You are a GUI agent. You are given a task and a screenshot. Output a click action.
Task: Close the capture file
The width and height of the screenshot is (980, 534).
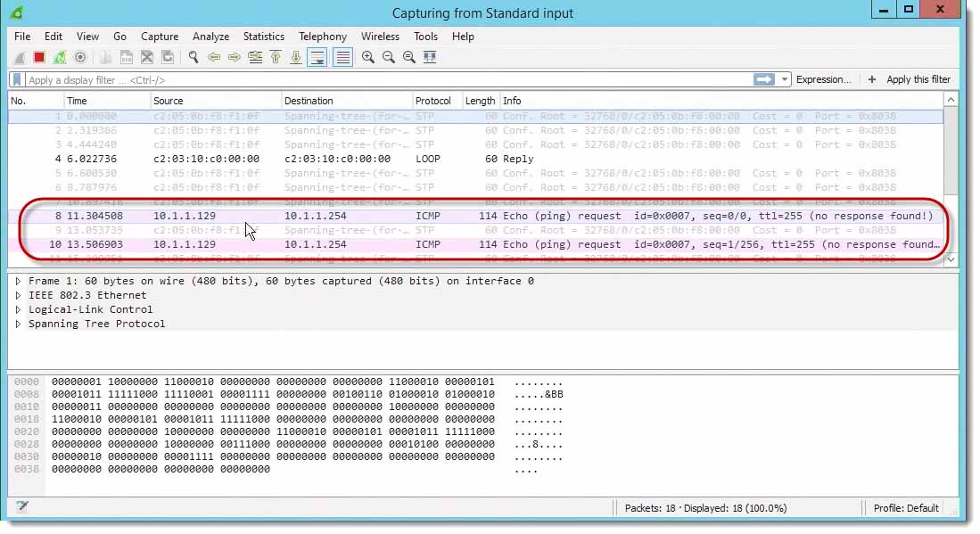(147, 57)
